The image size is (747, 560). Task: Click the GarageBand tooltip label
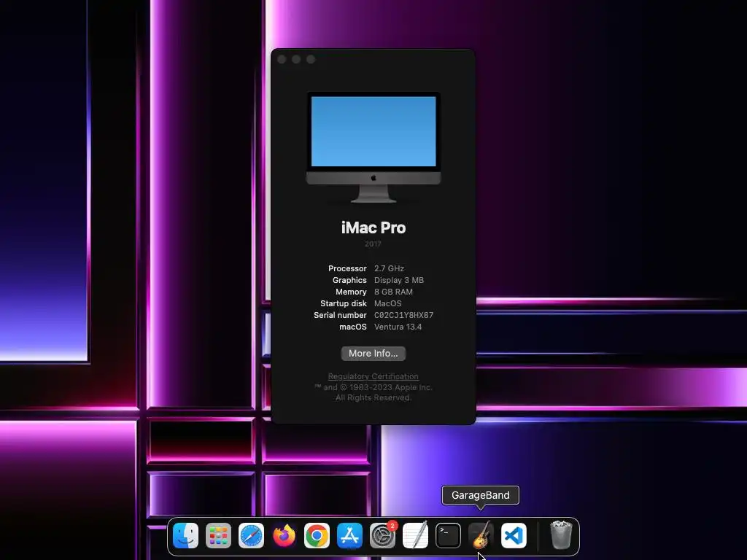coord(481,495)
